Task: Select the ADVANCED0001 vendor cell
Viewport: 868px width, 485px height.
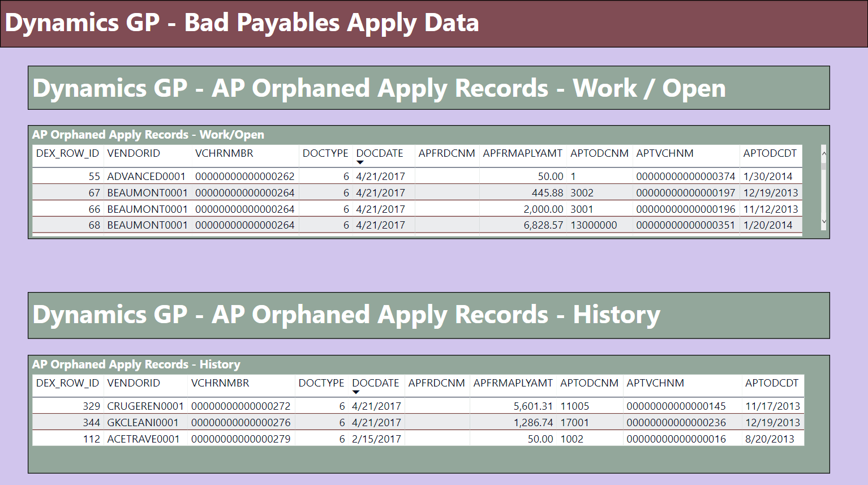Action: click(147, 177)
